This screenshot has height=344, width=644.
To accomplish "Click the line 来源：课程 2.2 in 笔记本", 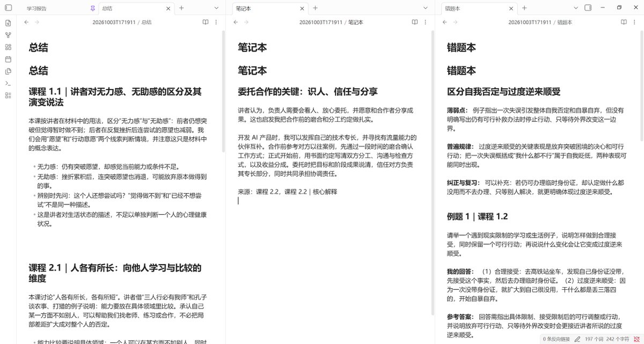I will (x=288, y=192).
